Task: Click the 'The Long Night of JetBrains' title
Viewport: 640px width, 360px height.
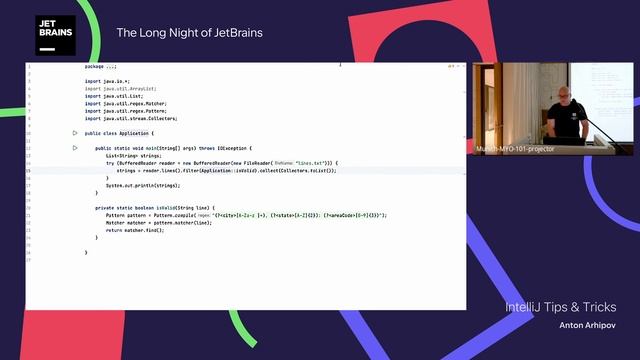Action: click(189, 33)
